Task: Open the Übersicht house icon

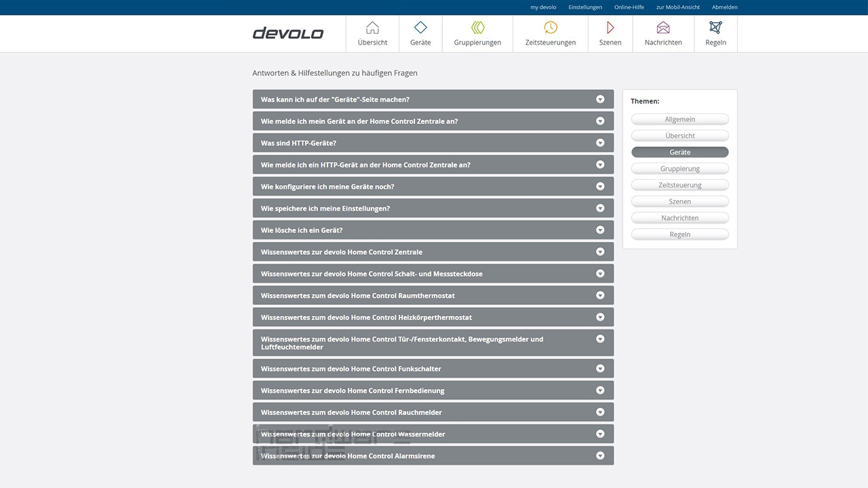Action: 372,28
